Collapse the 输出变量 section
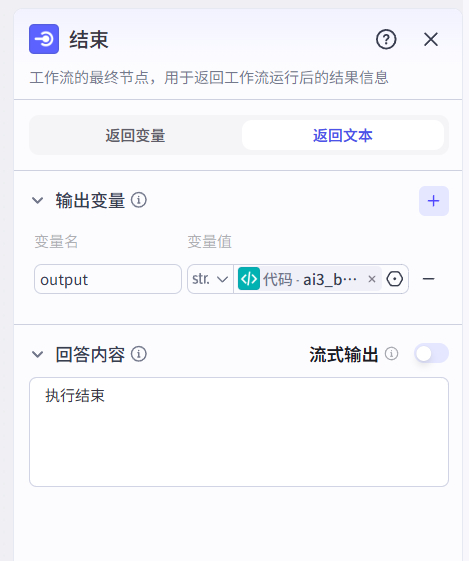 point(38,200)
